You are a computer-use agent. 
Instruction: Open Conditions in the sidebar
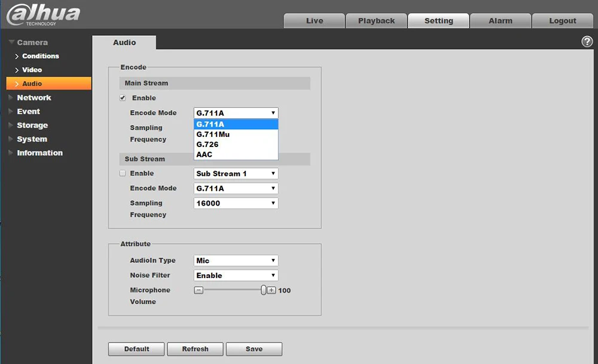(41, 56)
